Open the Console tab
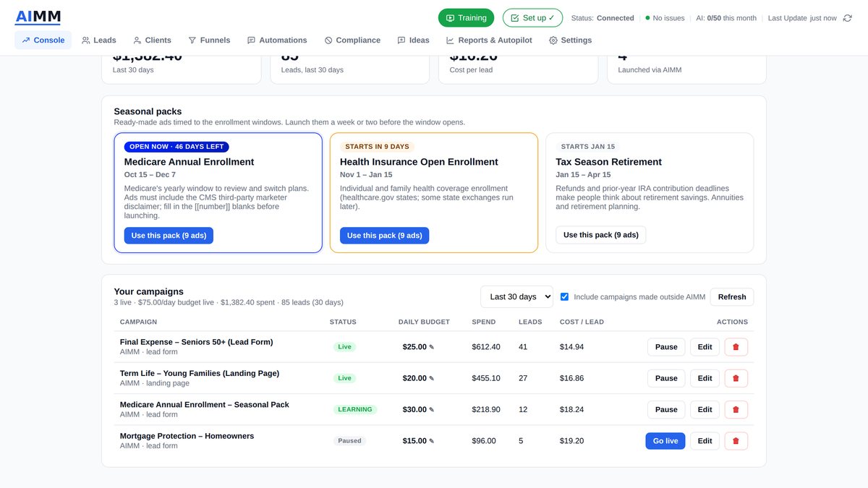Screen dimensions: 868x488 click(43, 40)
